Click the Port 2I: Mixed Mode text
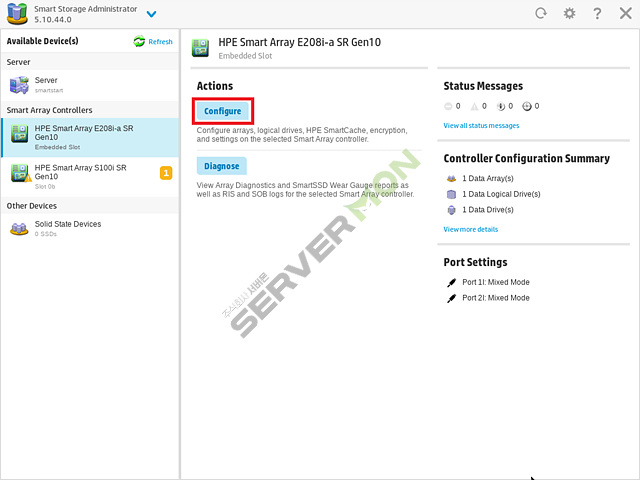Viewport: 640px width, 480px height. point(496,298)
